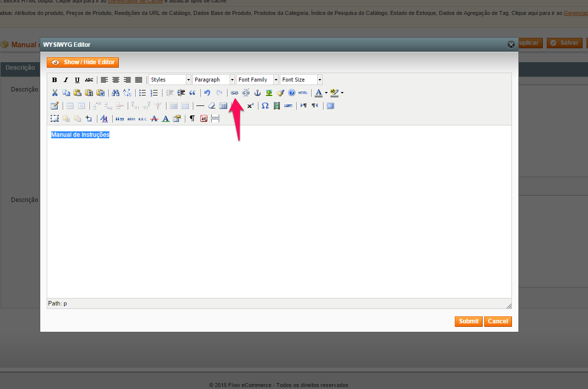The image size is (588, 389).
Task: Open the Styles dropdown
Action: pos(170,80)
